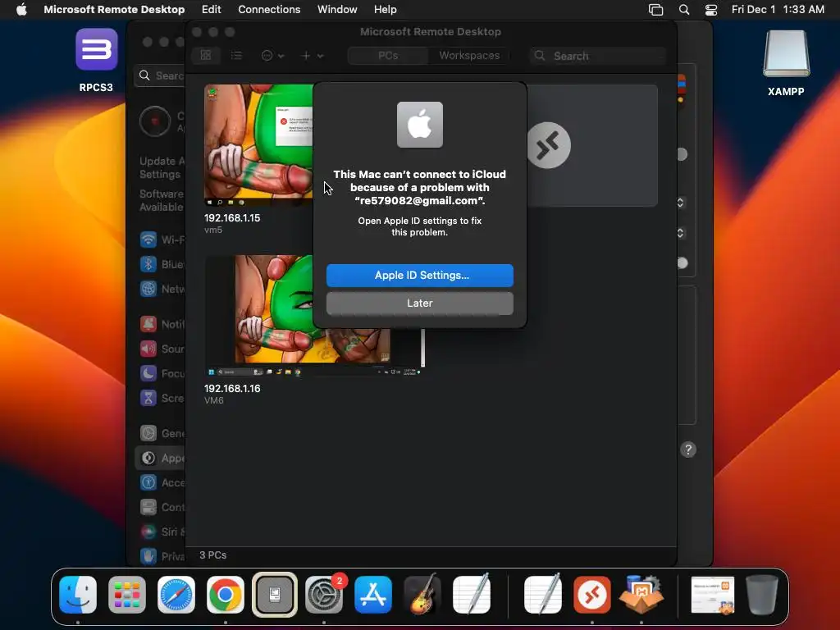The width and height of the screenshot is (840, 630).
Task: Click the VM6 label under second PC
Action: click(x=214, y=400)
